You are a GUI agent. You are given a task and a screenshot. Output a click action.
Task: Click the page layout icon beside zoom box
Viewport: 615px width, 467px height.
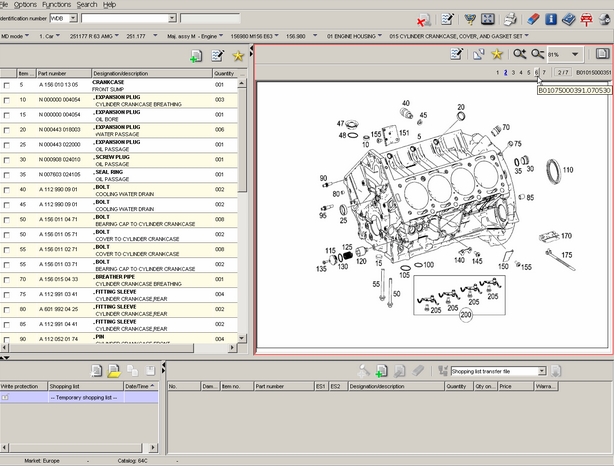click(602, 54)
